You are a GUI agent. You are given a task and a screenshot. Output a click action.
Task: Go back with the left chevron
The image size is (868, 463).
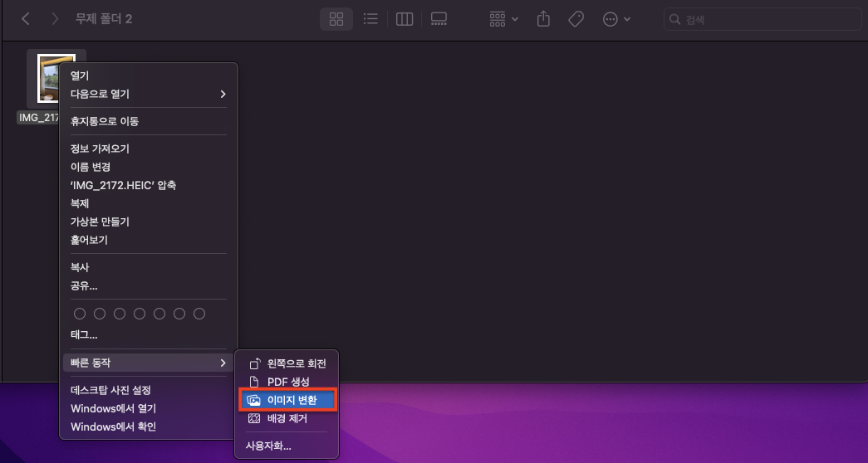click(x=25, y=19)
